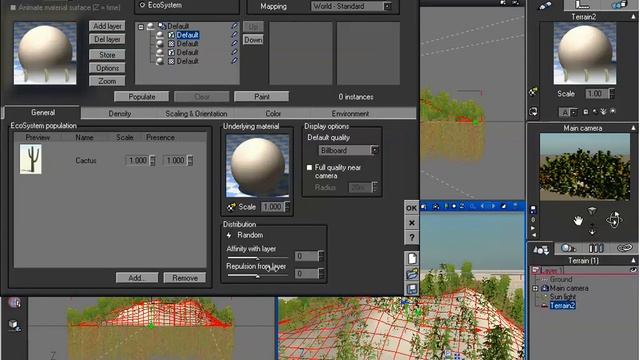Click the left-arrow icon in viewport title bar
This screenshot has width=640, height=360.
point(482,206)
